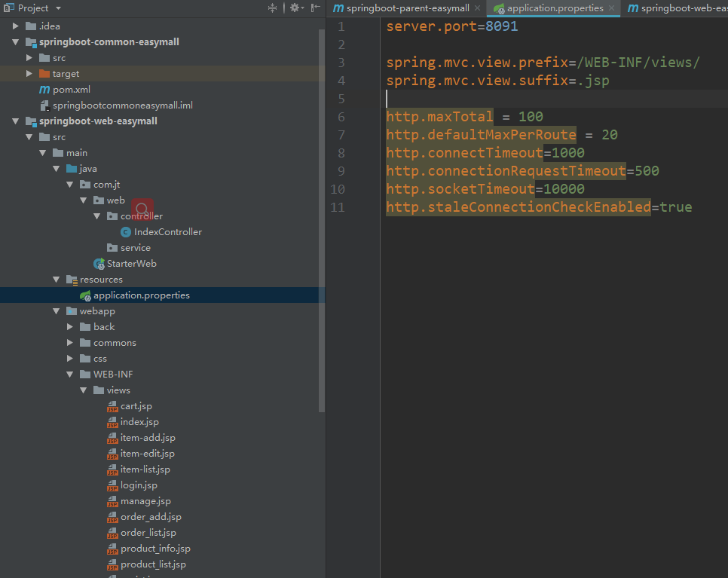This screenshot has height=578, width=728.
Task: Expand the .idea folder
Action: click(x=15, y=26)
